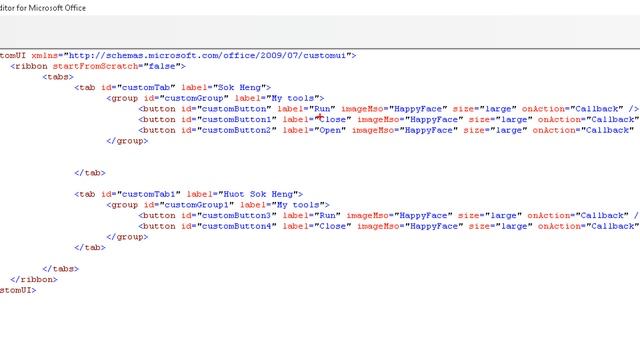
Task: Select the startFromScratch attribute name
Action: click(96, 66)
